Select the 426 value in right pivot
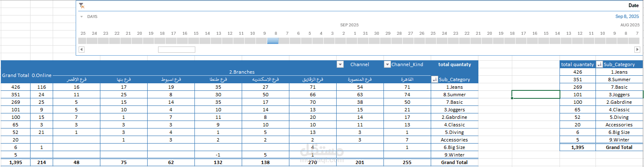This screenshot has height=167, width=644. [x=578, y=72]
